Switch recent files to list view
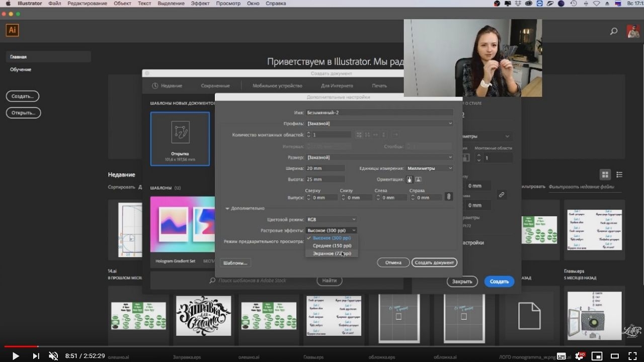Viewport: 644px width, 362px height. (x=619, y=174)
